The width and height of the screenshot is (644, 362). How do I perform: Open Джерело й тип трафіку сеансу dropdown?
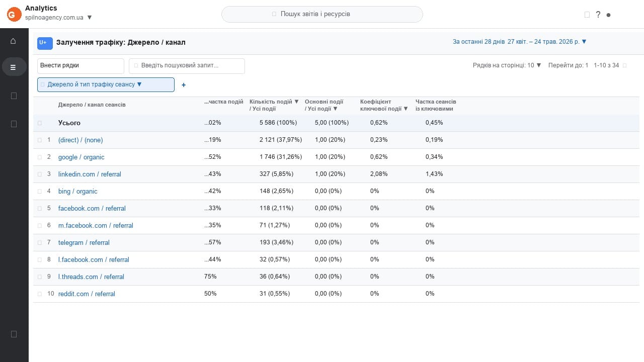tap(106, 84)
